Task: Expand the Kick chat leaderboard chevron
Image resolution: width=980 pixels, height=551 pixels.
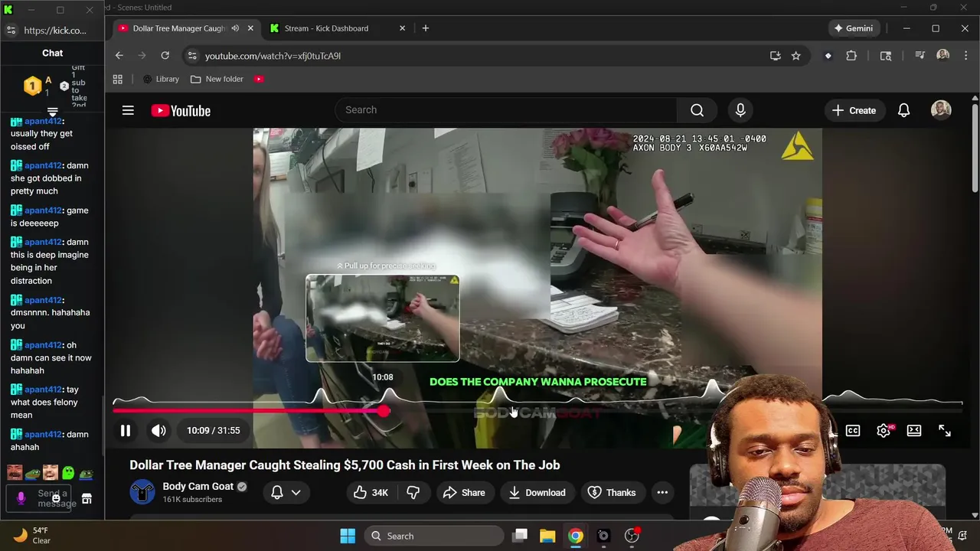Action: tap(52, 112)
